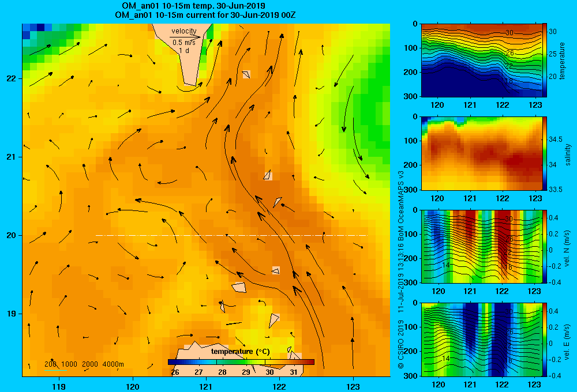Click longitude label 119 under the main map
This screenshot has height=392, width=577.
[59, 386]
